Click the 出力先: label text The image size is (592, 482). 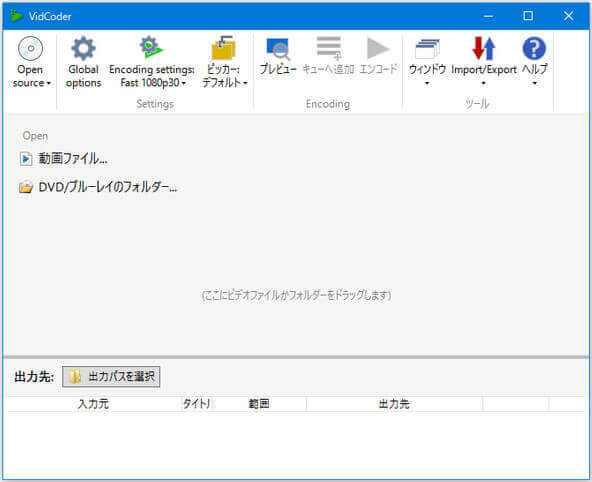(x=34, y=377)
